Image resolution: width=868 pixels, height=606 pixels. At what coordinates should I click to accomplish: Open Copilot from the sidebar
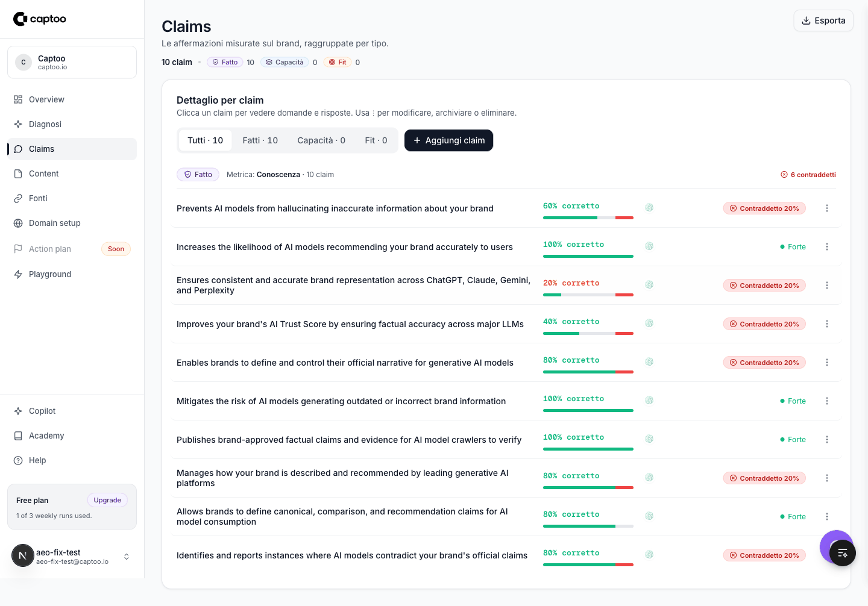point(72,411)
